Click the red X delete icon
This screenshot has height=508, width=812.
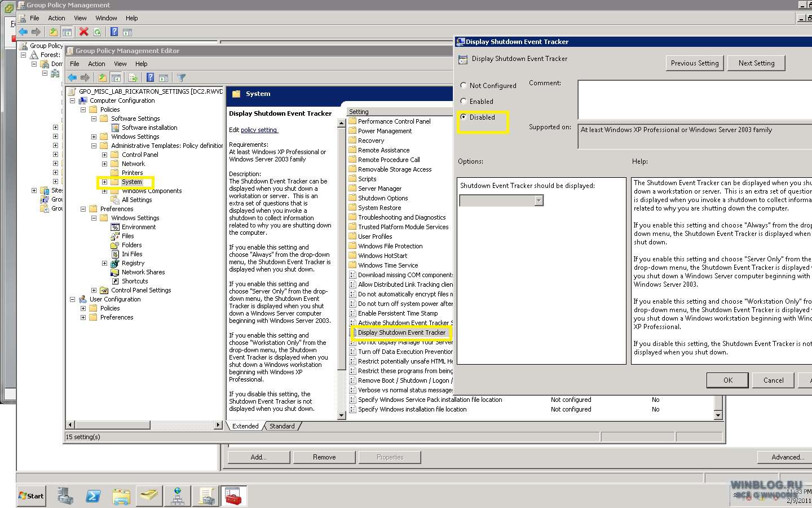coord(83,32)
